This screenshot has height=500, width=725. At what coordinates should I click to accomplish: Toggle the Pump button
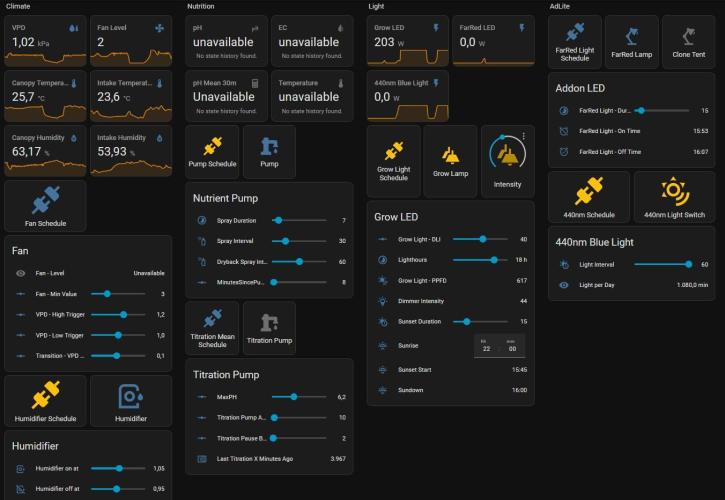pos(269,152)
